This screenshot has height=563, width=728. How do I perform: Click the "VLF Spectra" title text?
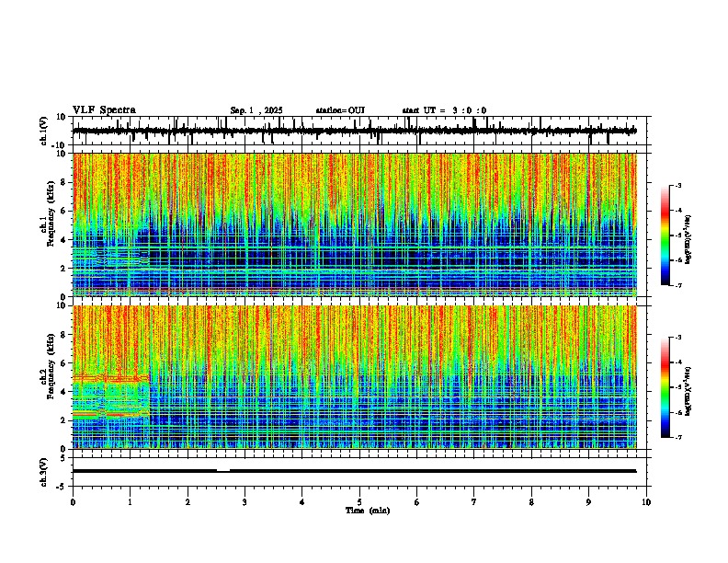104,109
